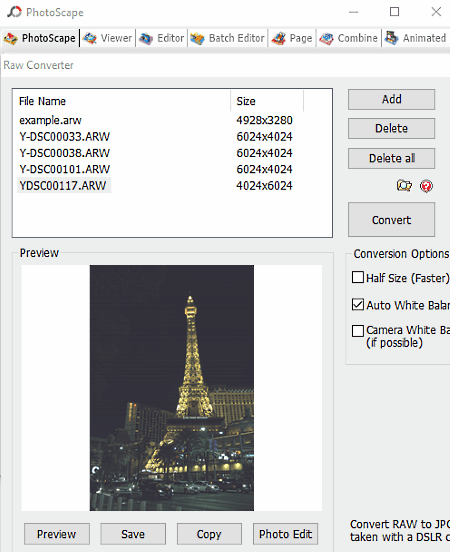
Task: Click the Add button
Action: click(x=391, y=99)
